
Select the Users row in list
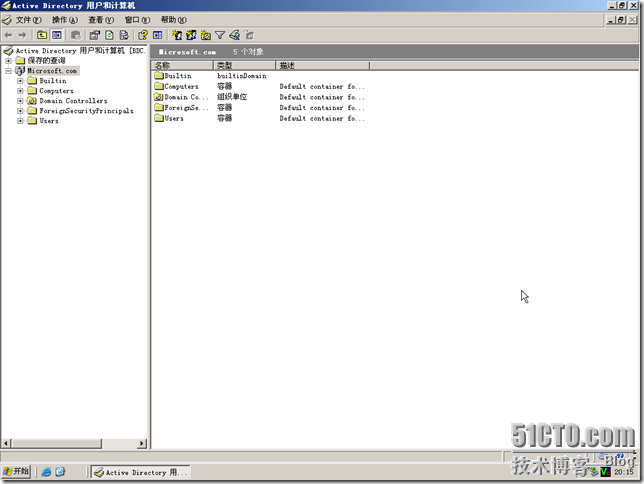pyautogui.click(x=260, y=119)
